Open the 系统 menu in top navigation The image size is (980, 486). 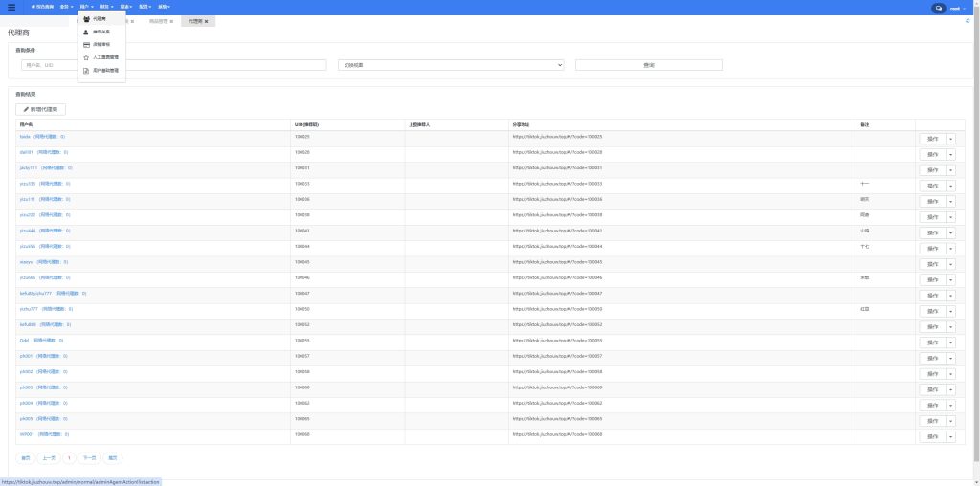(x=164, y=7)
